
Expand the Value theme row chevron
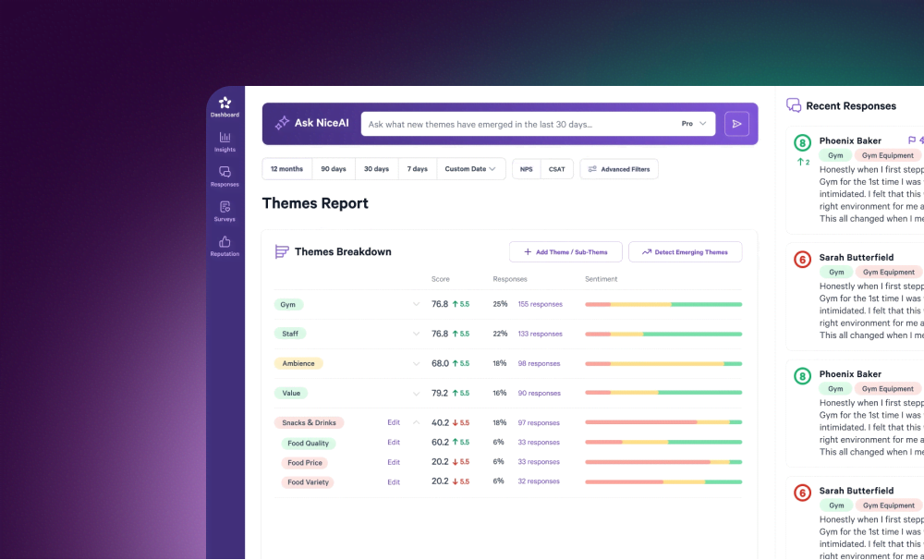(x=416, y=393)
